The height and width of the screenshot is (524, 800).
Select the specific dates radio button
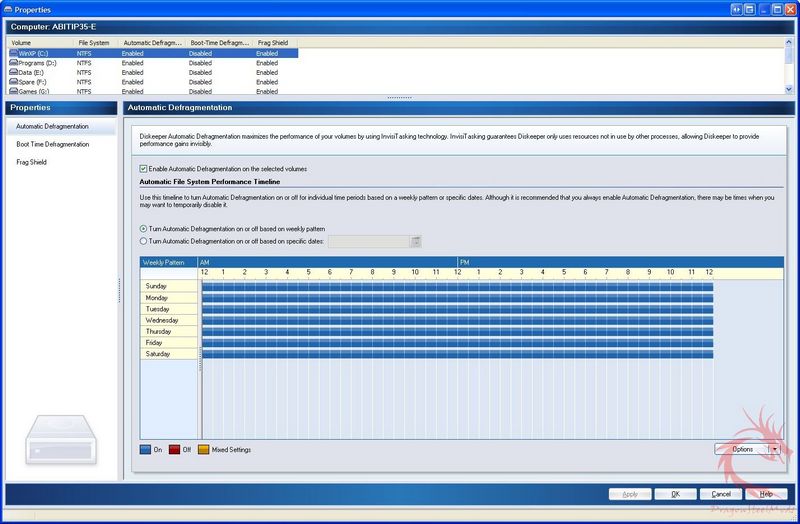pyautogui.click(x=143, y=241)
